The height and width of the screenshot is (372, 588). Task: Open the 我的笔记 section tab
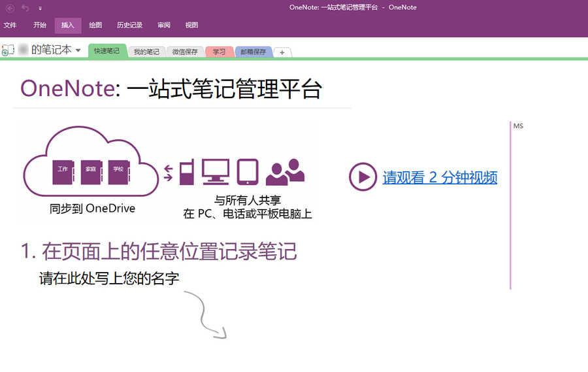146,52
